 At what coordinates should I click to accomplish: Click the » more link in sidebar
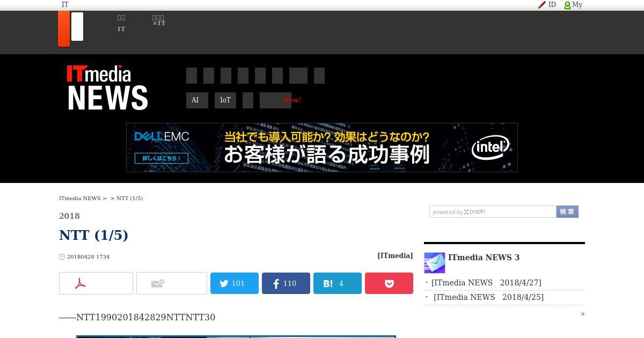583,314
